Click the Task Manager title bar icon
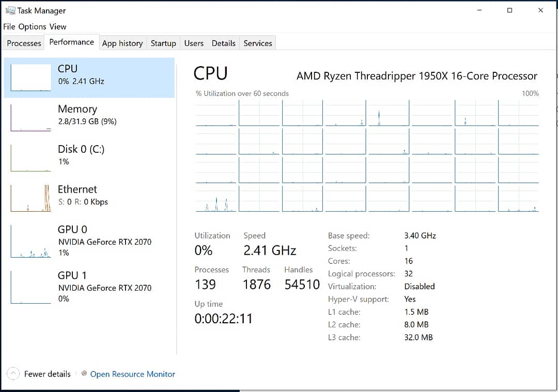Screen dimensions: 558x392 click(10, 10)
